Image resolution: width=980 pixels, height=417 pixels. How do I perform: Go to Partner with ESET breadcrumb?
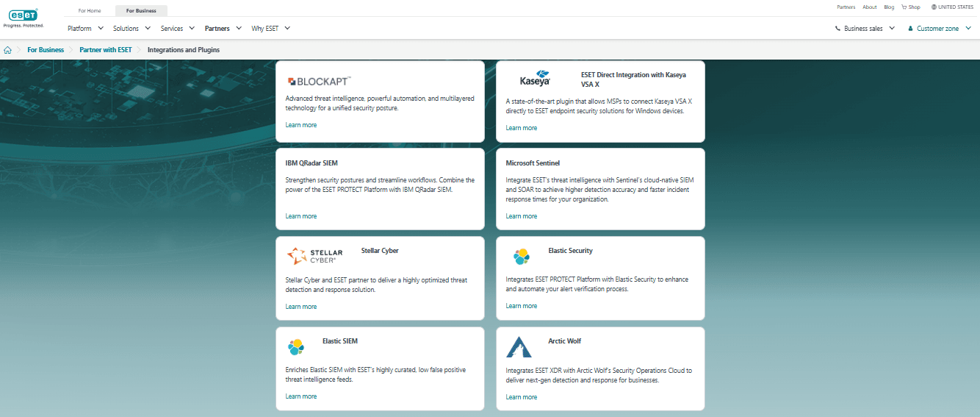click(106, 50)
